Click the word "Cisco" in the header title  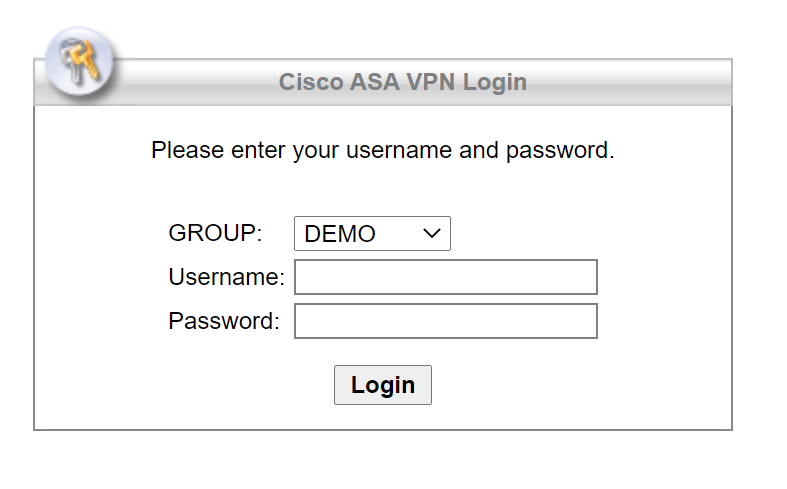(x=311, y=82)
